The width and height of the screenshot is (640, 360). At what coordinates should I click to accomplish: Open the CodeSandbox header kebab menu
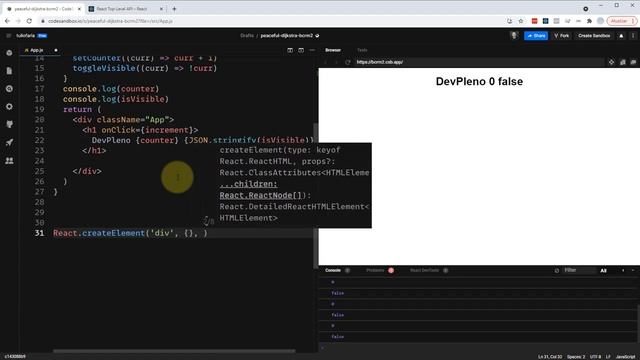[633, 36]
